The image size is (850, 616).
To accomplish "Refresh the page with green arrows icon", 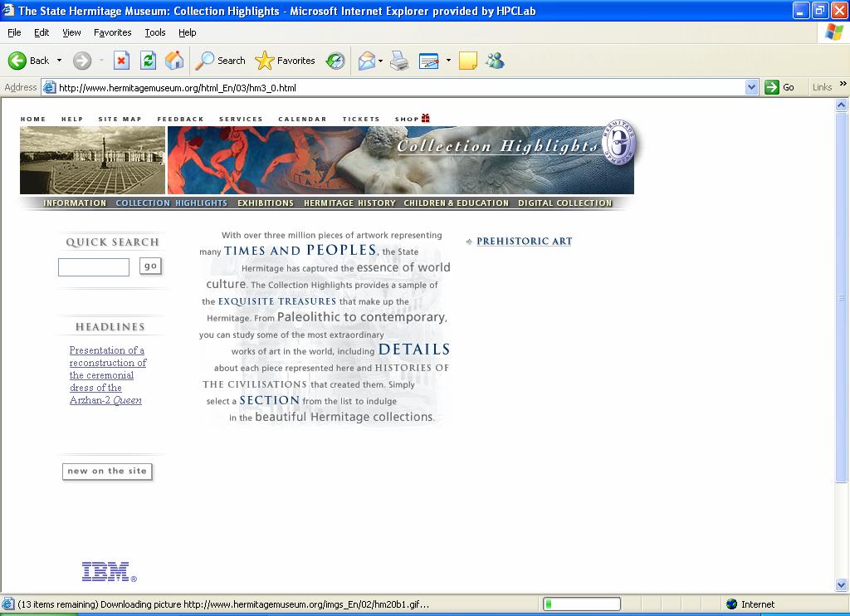I will point(148,61).
